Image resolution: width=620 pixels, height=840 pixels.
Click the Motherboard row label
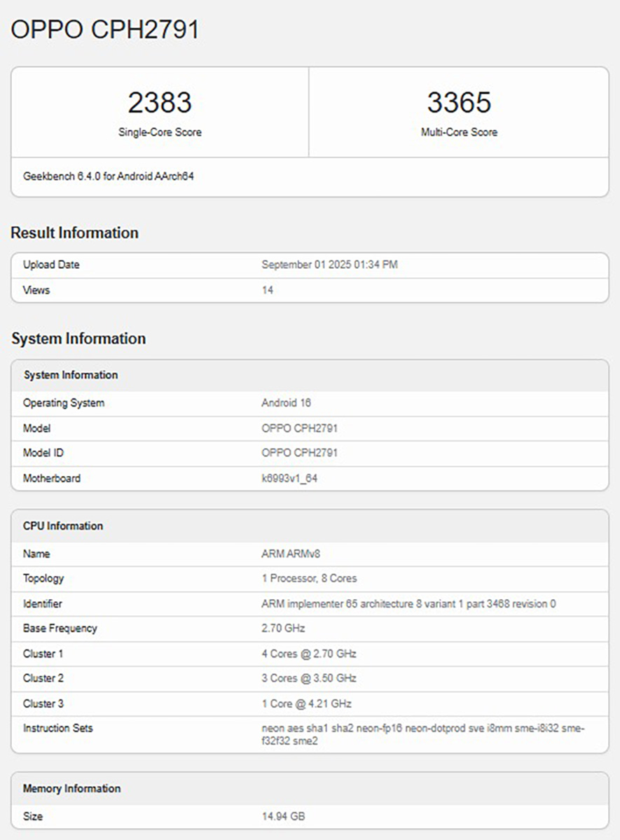[52, 478]
